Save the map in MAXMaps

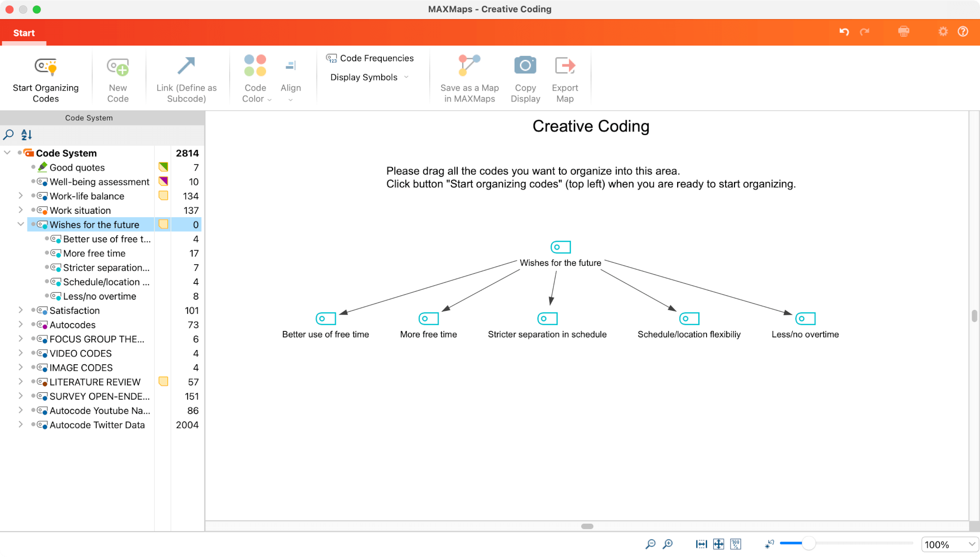469,78
